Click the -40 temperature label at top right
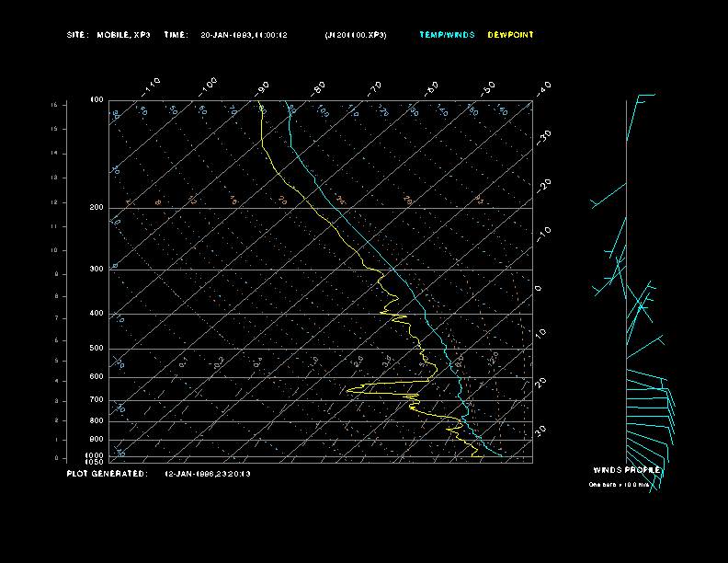This screenshot has height=563, width=728. tap(543, 88)
